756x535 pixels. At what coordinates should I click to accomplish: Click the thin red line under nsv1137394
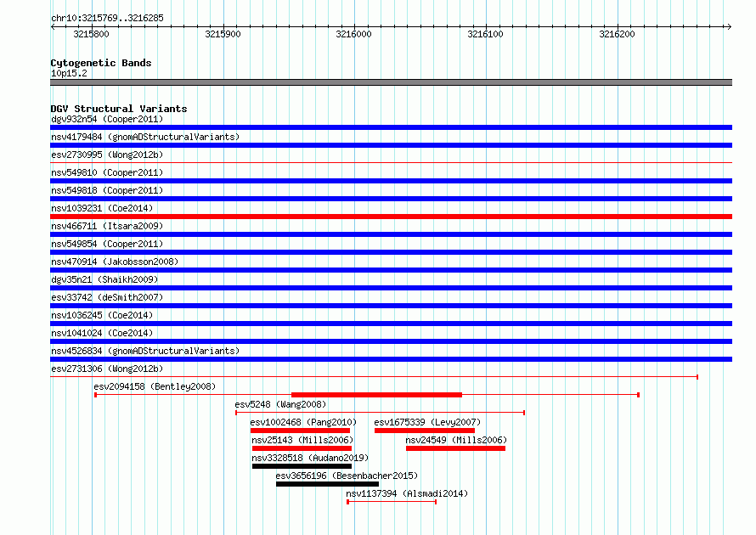point(392,502)
